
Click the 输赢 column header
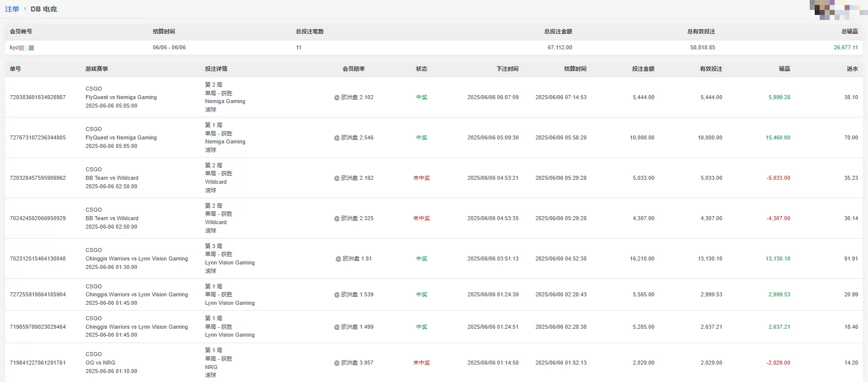(x=784, y=69)
